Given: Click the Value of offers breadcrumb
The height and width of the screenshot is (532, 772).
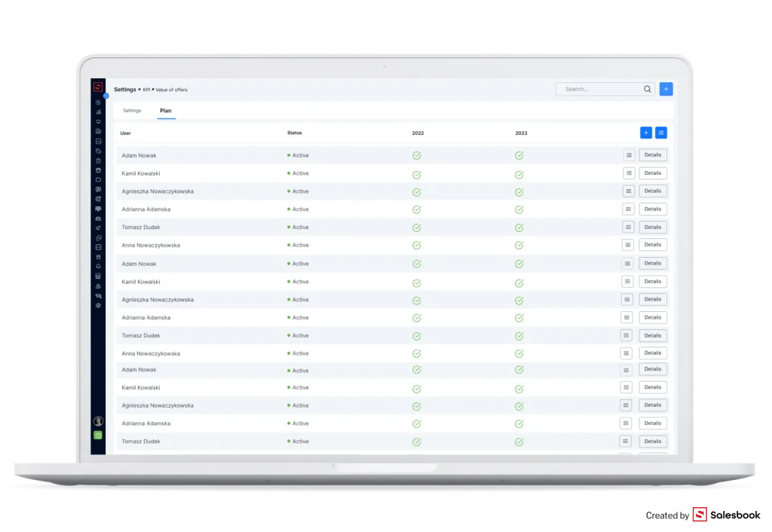Looking at the screenshot, I should pyautogui.click(x=171, y=90).
